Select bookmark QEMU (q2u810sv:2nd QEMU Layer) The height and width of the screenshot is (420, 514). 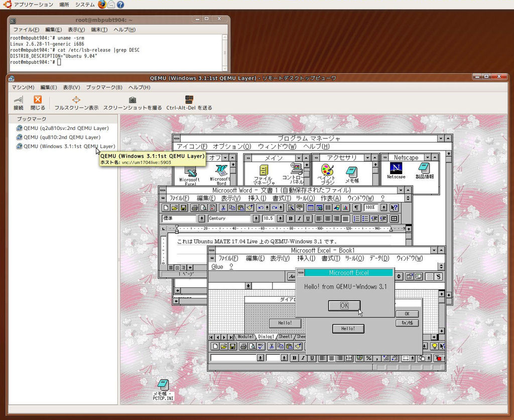coord(62,128)
